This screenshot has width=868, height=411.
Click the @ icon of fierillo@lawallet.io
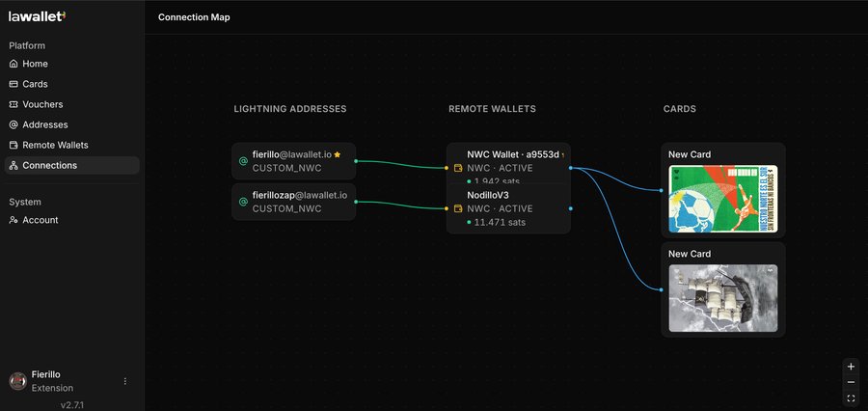pyautogui.click(x=242, y=161)
